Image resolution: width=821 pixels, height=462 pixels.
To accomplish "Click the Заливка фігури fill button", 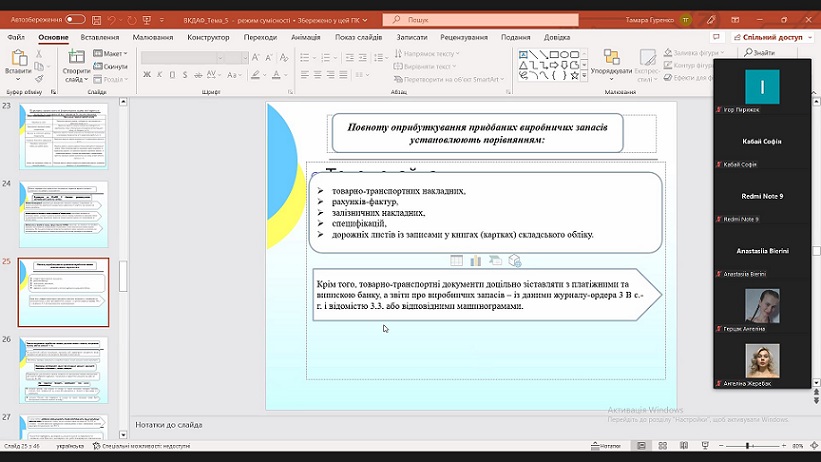I will 694,53.
